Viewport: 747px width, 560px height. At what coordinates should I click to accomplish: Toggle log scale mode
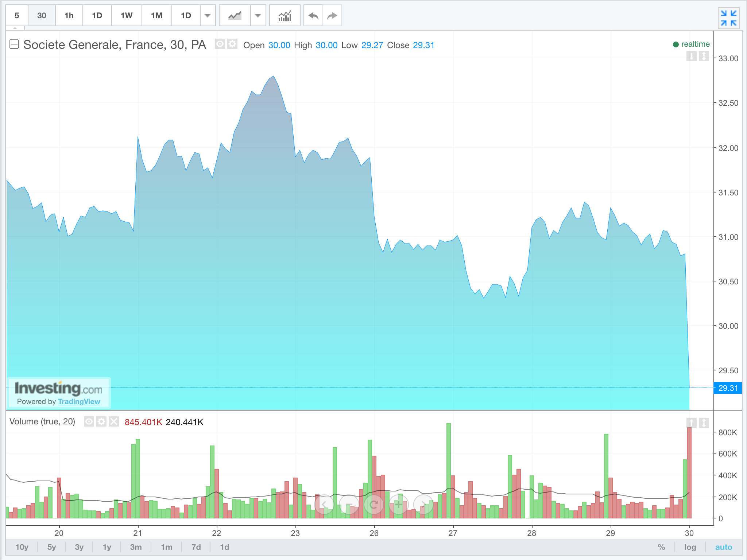pos(690,547)
